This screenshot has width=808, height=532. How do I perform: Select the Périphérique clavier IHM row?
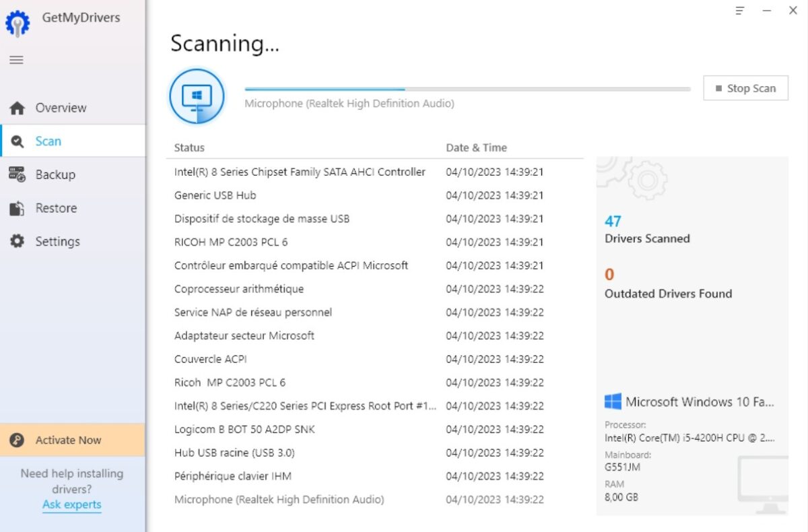pos(374,476)
